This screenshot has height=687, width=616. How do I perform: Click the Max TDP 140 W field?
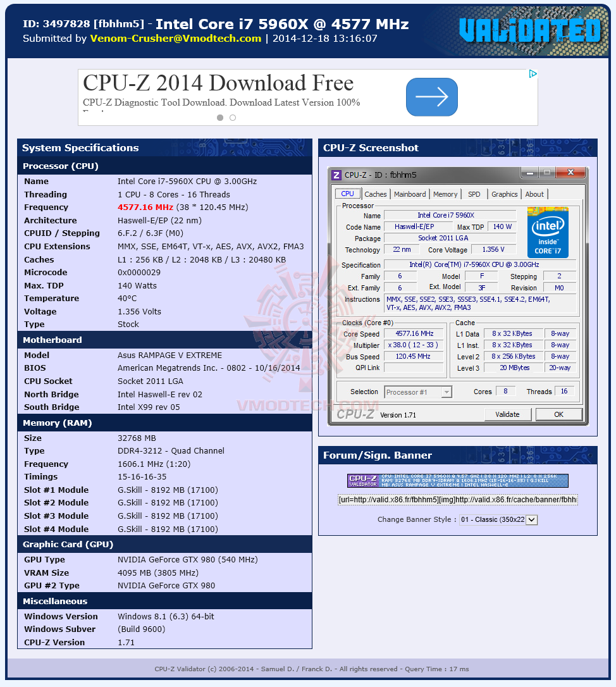point(502,227)
